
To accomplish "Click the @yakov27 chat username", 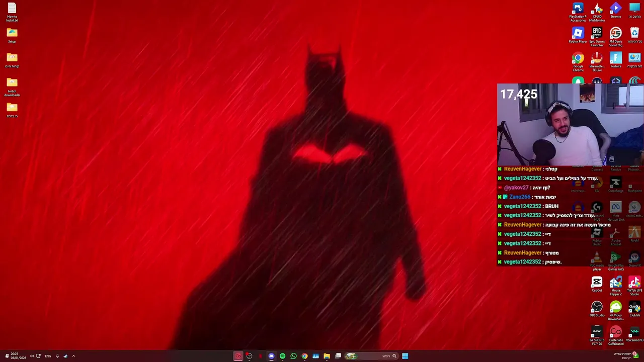I will (x=516, y=188).
